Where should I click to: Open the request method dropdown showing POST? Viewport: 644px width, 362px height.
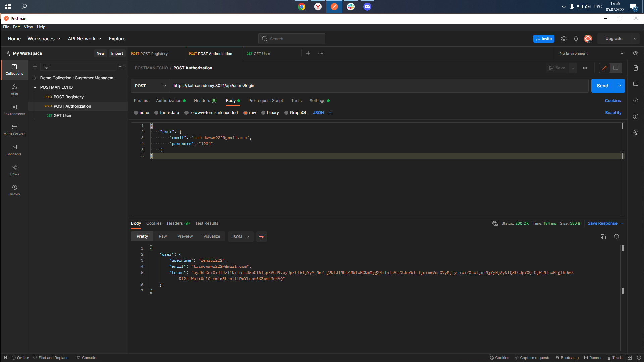click(150, 86)
